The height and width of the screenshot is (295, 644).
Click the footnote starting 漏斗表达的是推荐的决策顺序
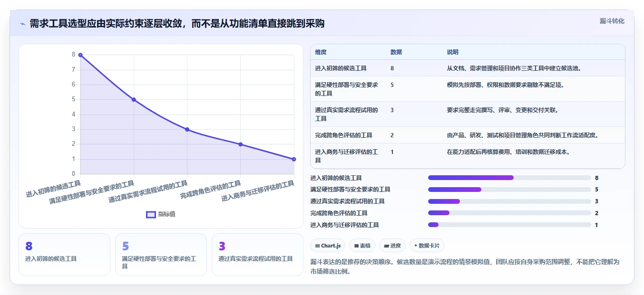465,267
